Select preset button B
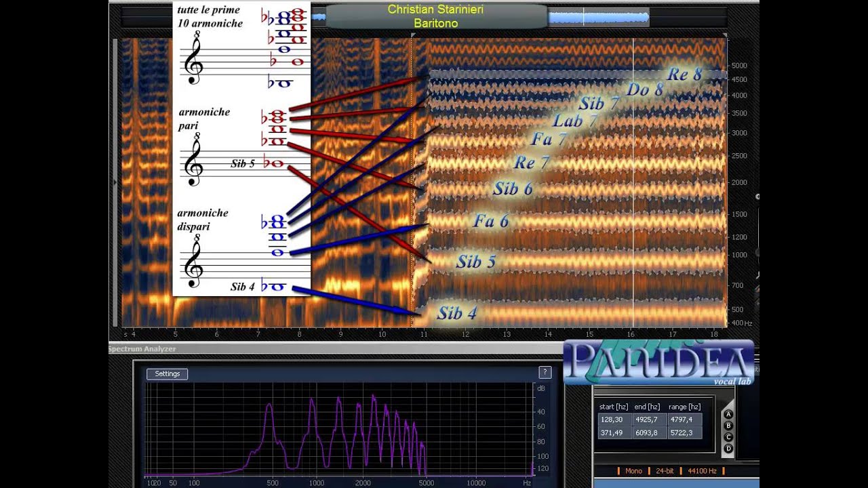Viewport: 868px width, 488px height. (x=729, y=426)
